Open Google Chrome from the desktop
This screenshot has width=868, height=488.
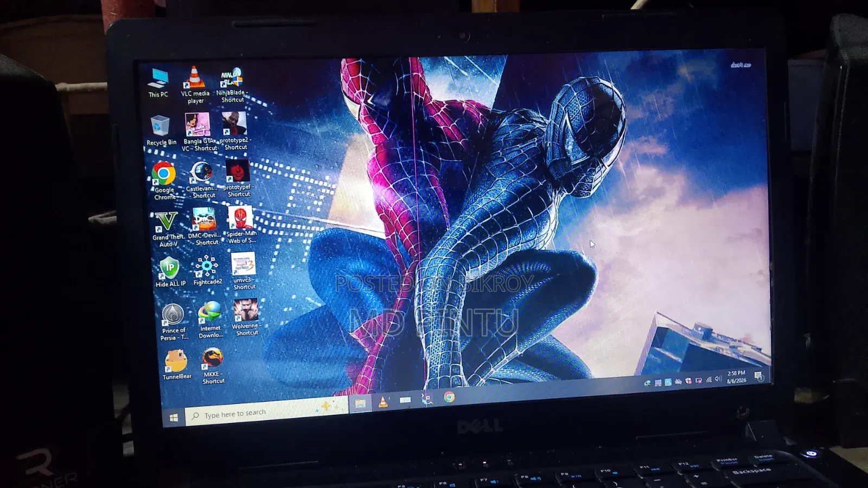tap(164, 181)
